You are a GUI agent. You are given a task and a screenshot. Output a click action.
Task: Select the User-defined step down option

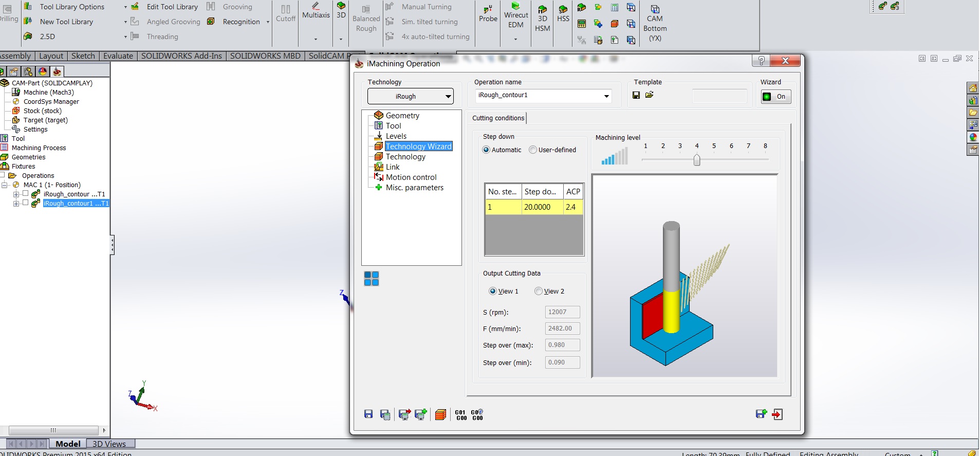pos(533,150)
